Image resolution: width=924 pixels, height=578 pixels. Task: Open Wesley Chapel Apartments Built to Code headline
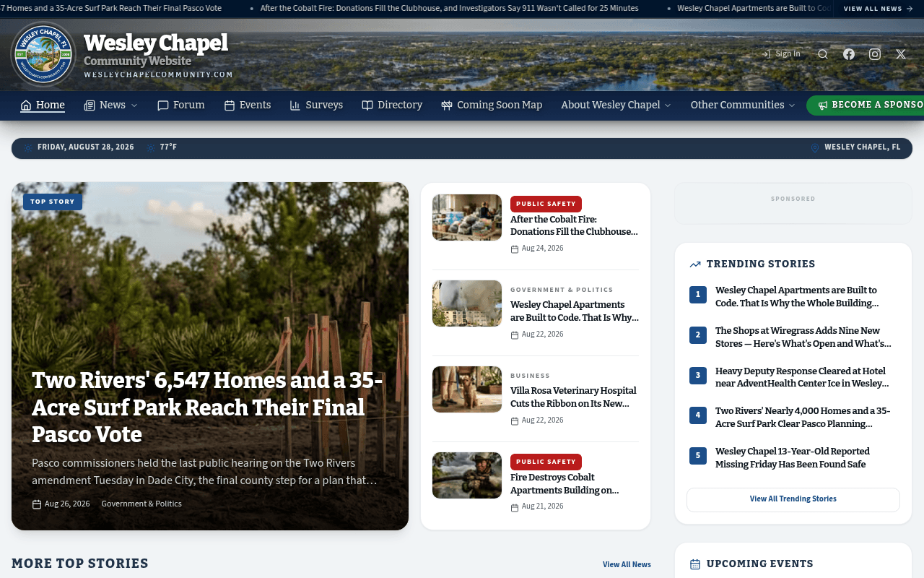(x=575, y=311)
